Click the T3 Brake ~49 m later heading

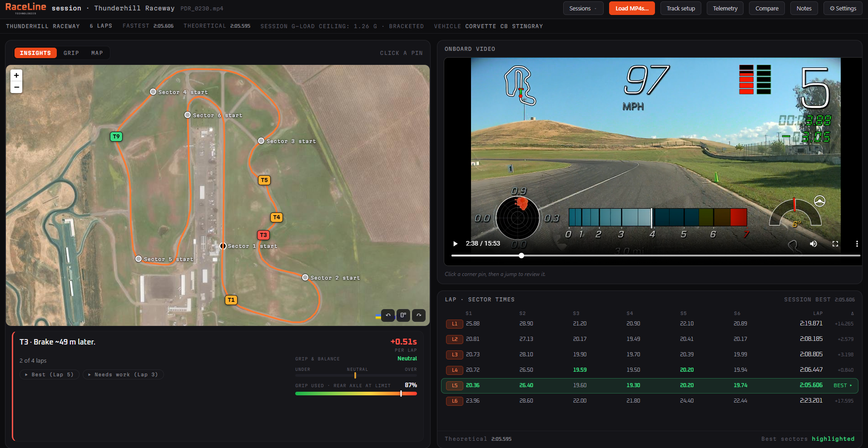57,342
